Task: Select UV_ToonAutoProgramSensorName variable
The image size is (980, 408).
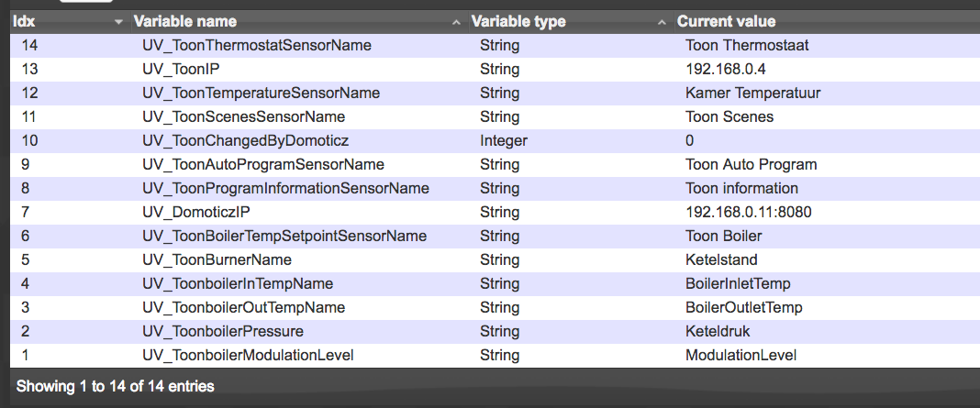Action: click(263, 164)
